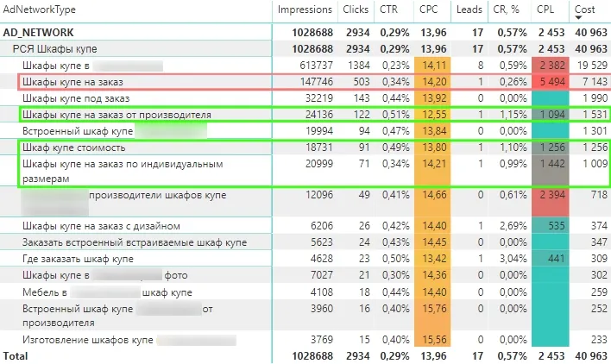Sort by the Clicks column header
611x364 pixels.
356,9
